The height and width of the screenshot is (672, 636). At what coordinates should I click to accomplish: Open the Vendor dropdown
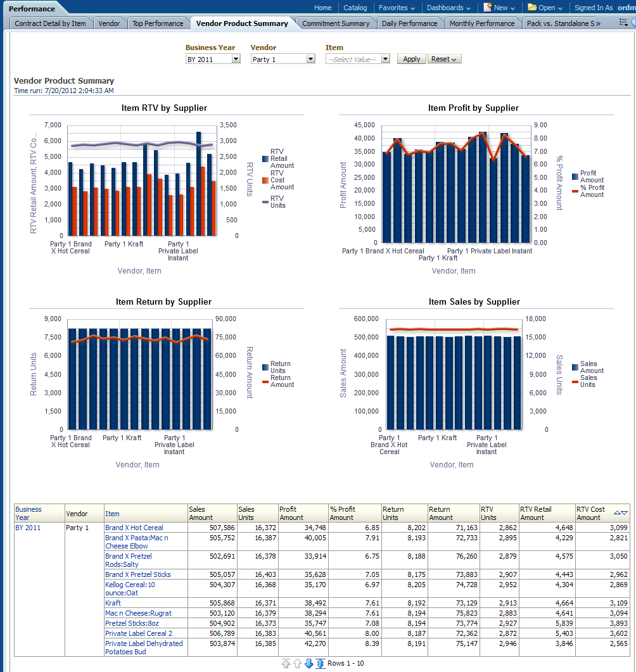310,59
